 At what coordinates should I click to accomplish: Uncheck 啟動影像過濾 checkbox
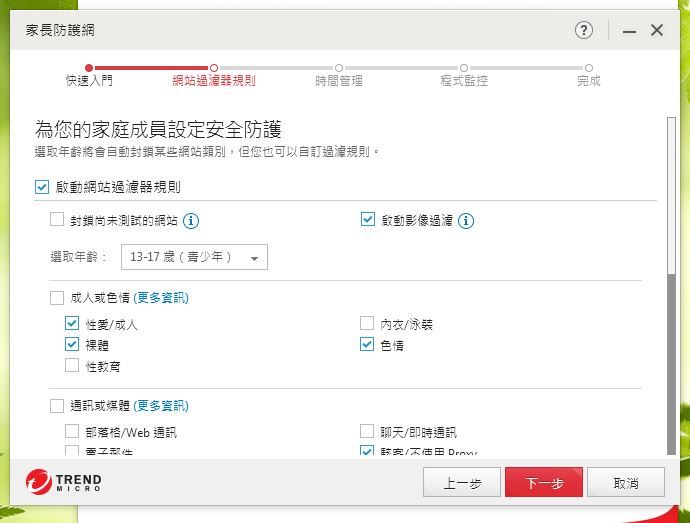pos(367,220)
